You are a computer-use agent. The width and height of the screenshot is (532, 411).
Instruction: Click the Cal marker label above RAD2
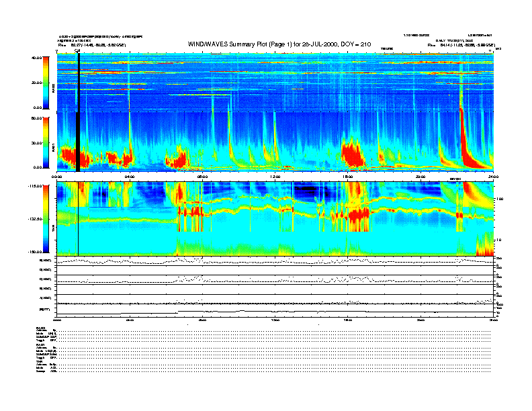(x=77, y=51)
